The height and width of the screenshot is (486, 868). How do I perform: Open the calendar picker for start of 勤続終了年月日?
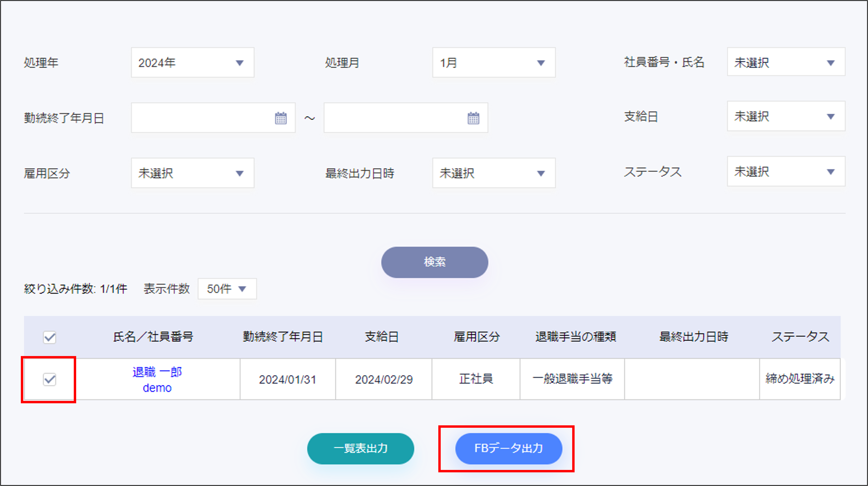point(281,118)
